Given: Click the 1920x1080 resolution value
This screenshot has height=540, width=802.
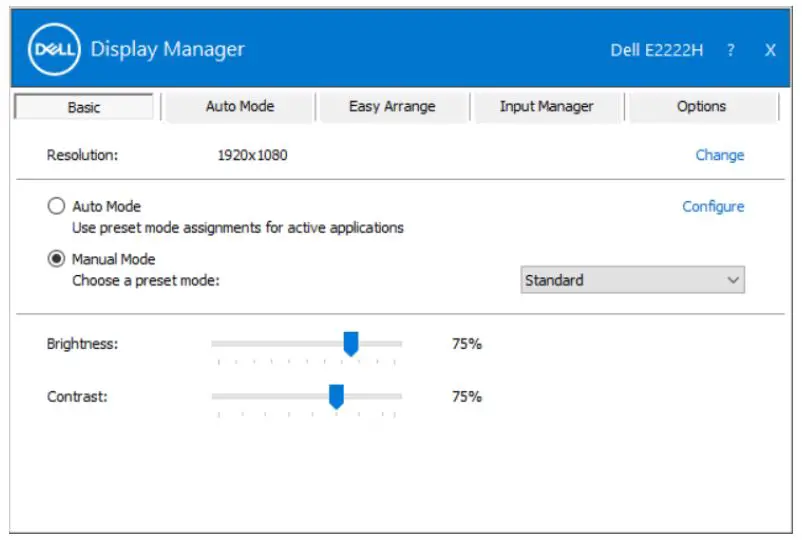Looking at the screenshot, I should click(x=252, y=155).
